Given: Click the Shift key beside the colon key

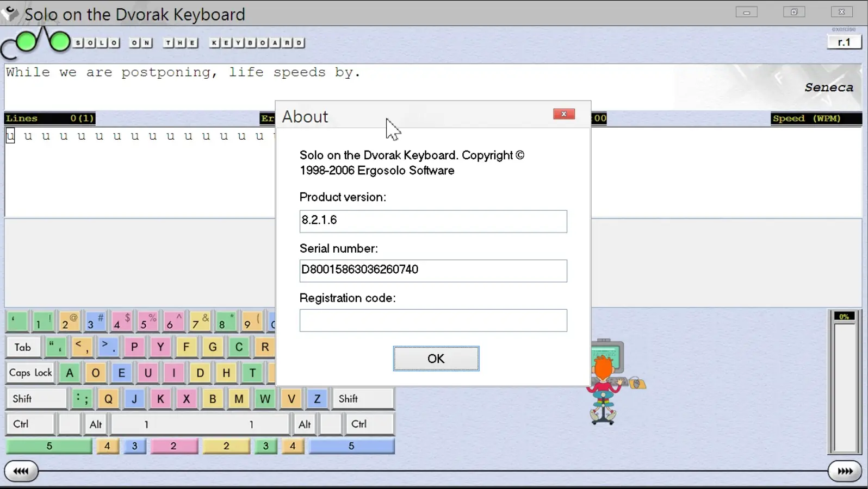Looking at the screenshot, I should pyautogui.click(x=36, y=399).
